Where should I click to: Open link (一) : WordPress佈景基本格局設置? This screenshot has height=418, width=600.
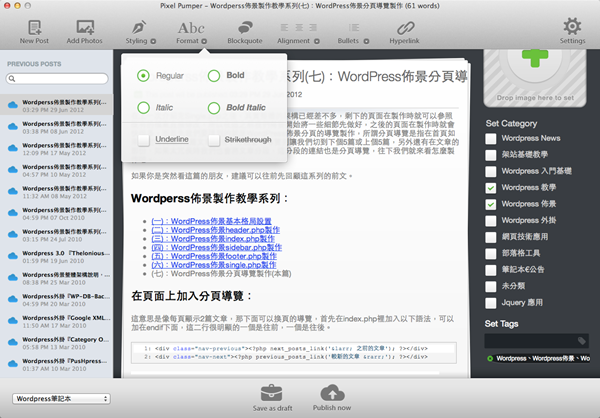click(211, 221)
